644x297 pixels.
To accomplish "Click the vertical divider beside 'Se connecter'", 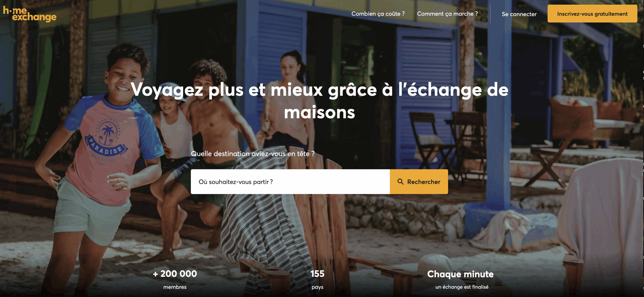I will pyautogui.click(x=490, y=14).
